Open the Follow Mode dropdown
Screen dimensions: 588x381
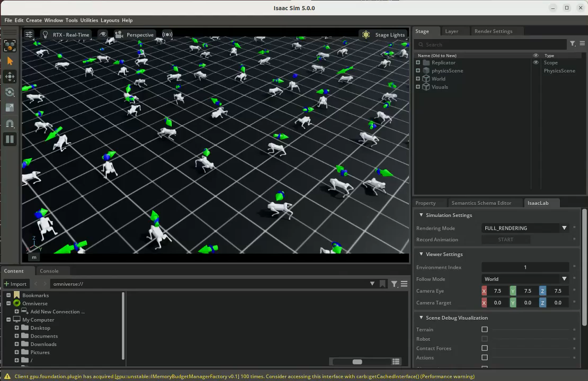pos(525,279)
